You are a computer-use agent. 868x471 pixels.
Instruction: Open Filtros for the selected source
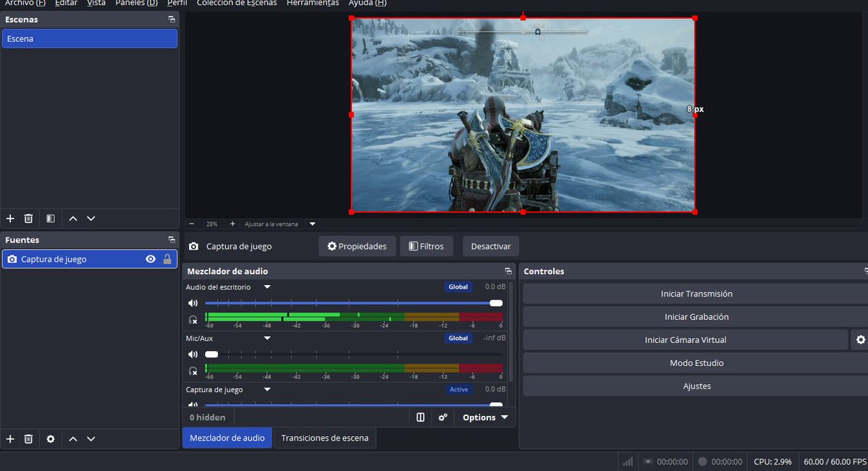tap(426, 246)
